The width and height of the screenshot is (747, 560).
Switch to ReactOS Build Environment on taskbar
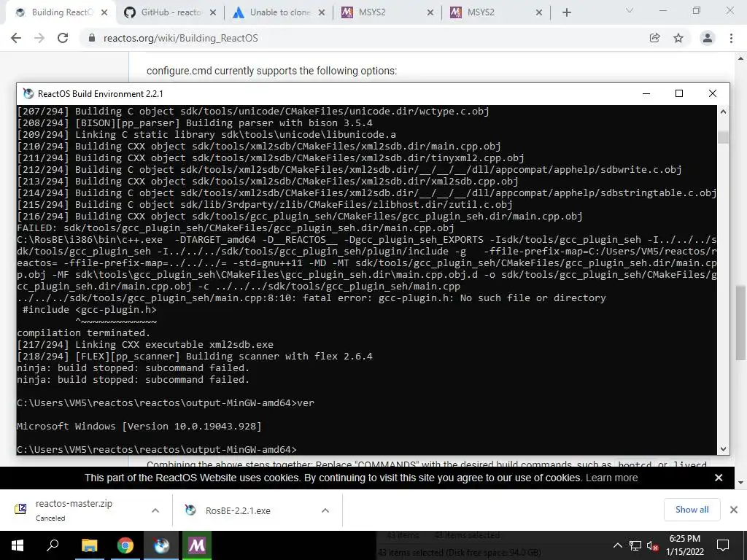(161, 545)
